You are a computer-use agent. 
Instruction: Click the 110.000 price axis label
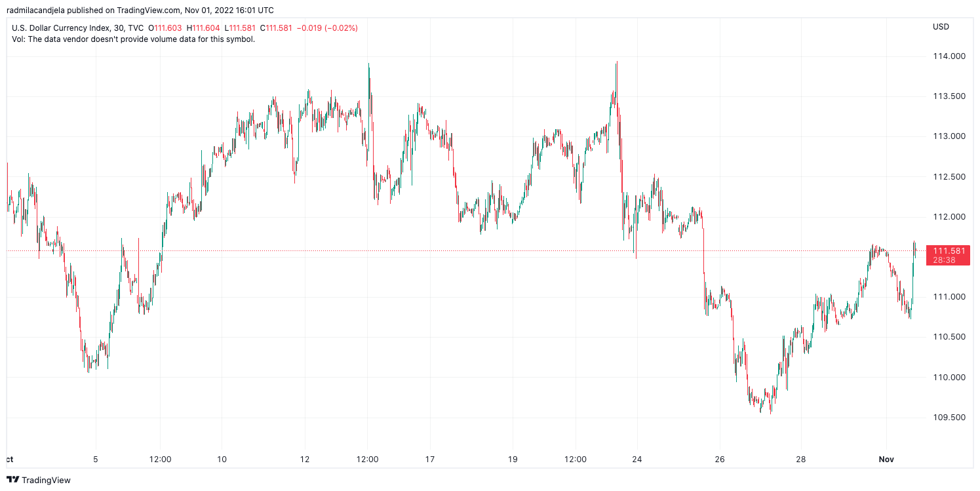[949, 378]
